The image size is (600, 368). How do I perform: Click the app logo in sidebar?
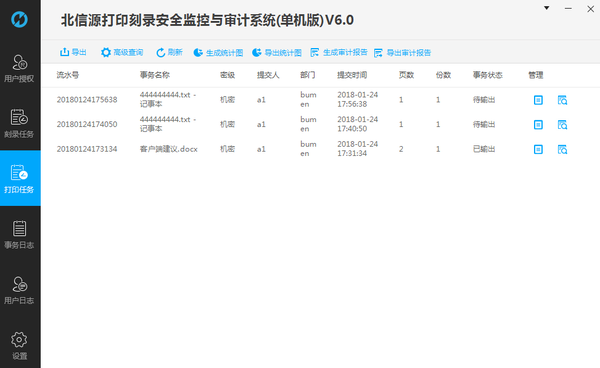point(19,19)
